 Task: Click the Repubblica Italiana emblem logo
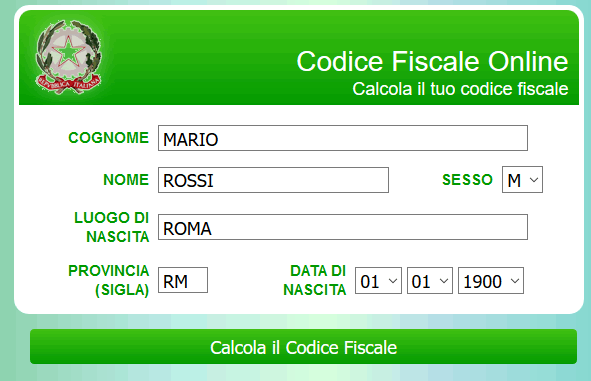(x=68, y=57)
